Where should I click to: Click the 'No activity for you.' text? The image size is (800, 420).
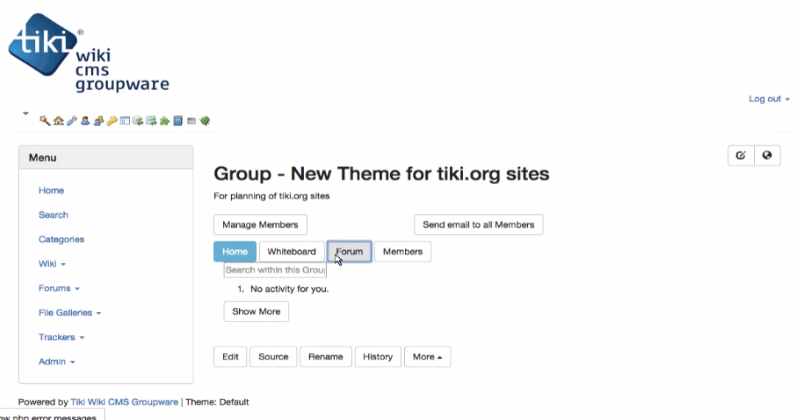click(x=289, y=289)
